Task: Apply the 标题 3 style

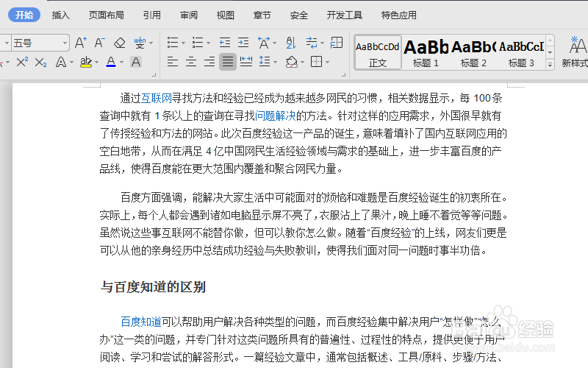Action: [521, 52]
